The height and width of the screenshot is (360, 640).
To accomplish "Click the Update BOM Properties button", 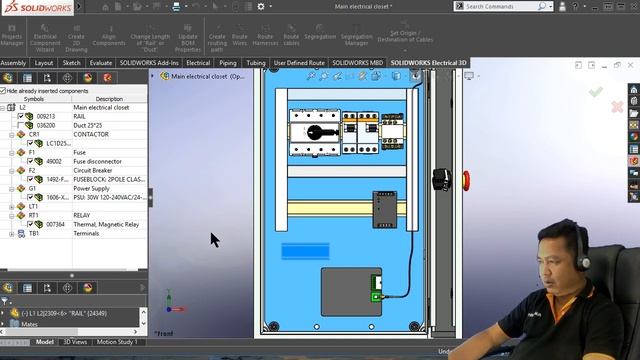I will coord(188,39).
